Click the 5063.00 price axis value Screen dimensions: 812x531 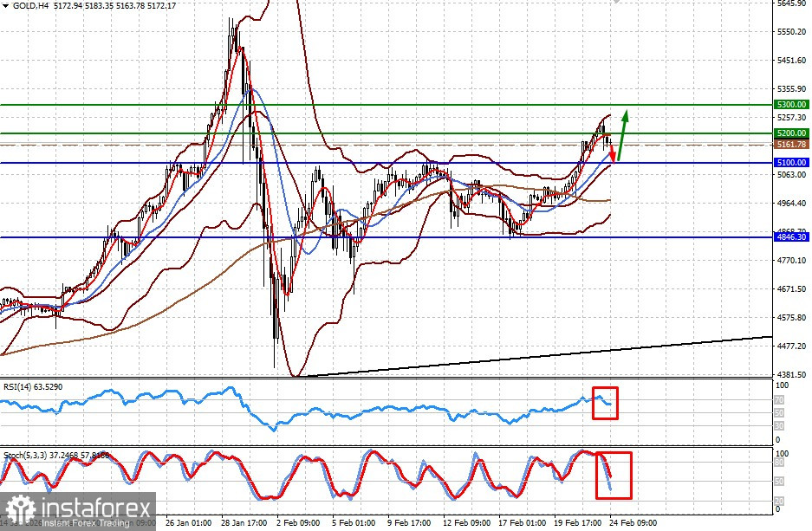point(792,175)
